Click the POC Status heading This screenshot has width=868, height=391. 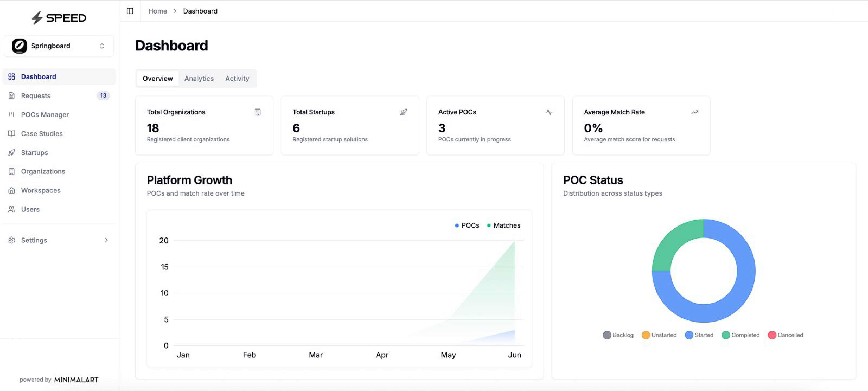point(593,180)
